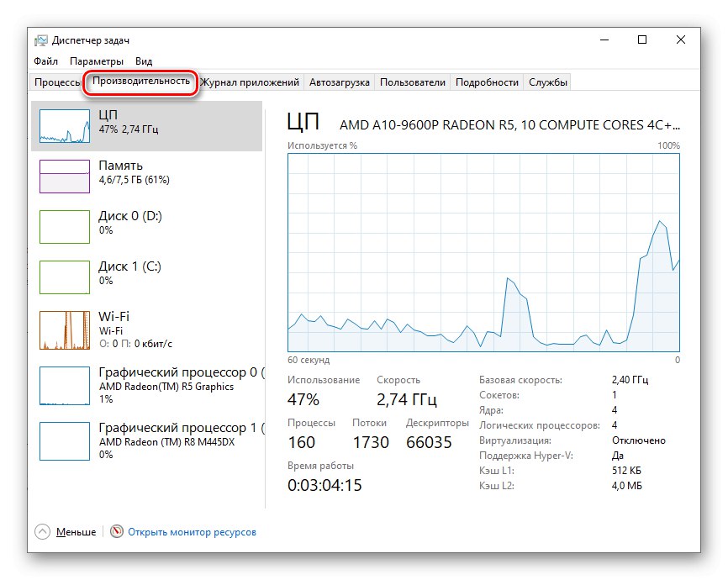Click the Дескрипторы count 66035

(x=429, y=442)
